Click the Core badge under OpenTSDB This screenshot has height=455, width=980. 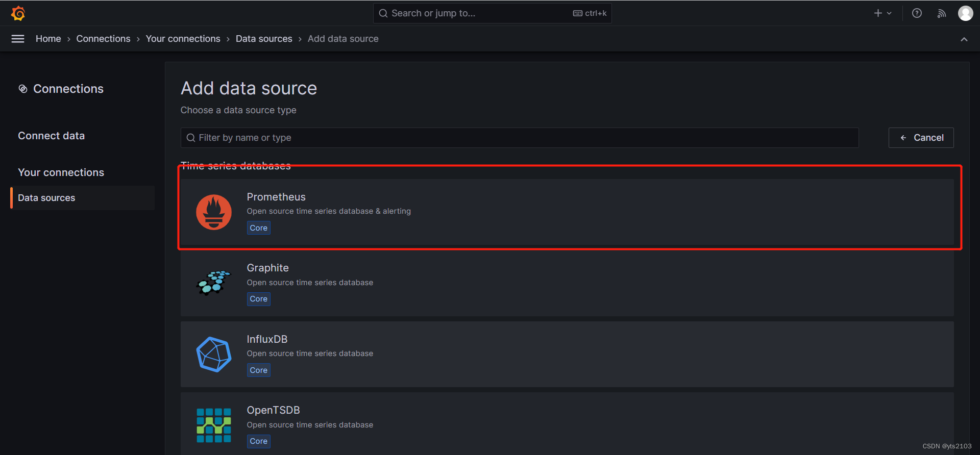259,441
